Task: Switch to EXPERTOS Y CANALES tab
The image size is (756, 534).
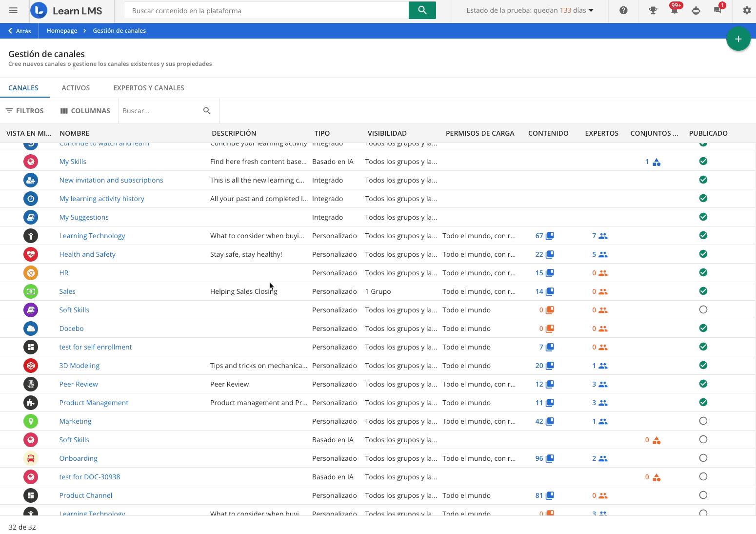Action: (149, 88)
